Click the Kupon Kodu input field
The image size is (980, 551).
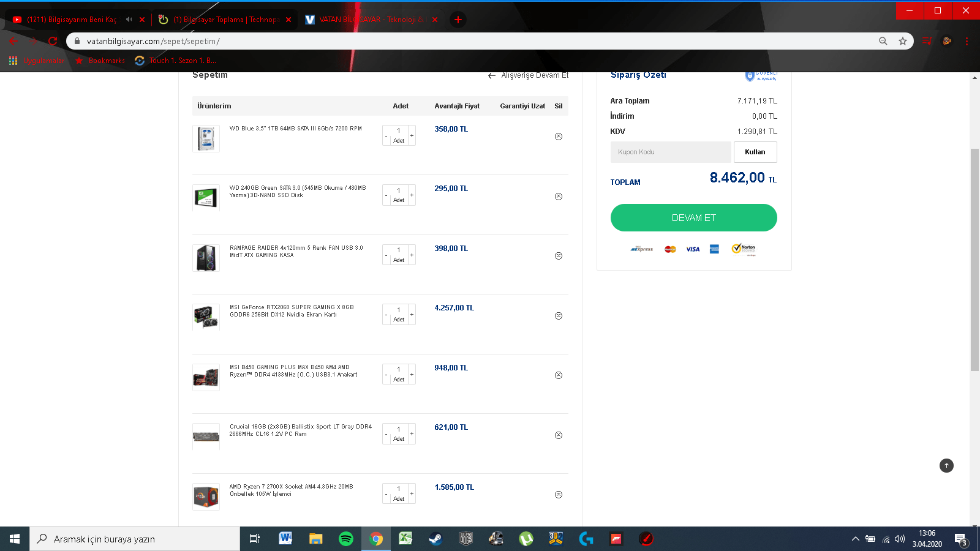pos(671,152)
